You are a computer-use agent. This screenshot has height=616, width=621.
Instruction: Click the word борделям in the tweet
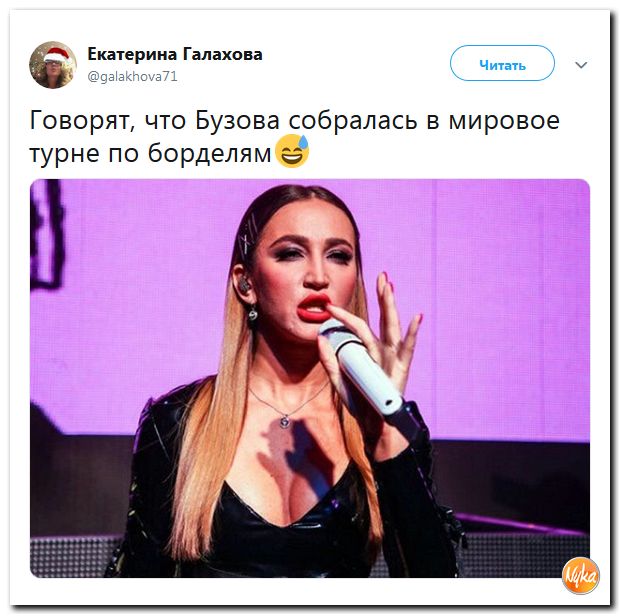(x=210, y=153)
